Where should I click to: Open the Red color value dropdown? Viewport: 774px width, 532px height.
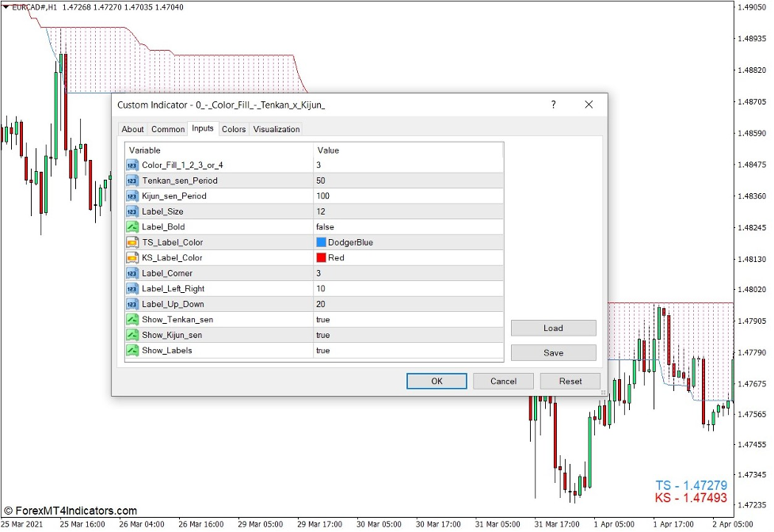(408, 257)
